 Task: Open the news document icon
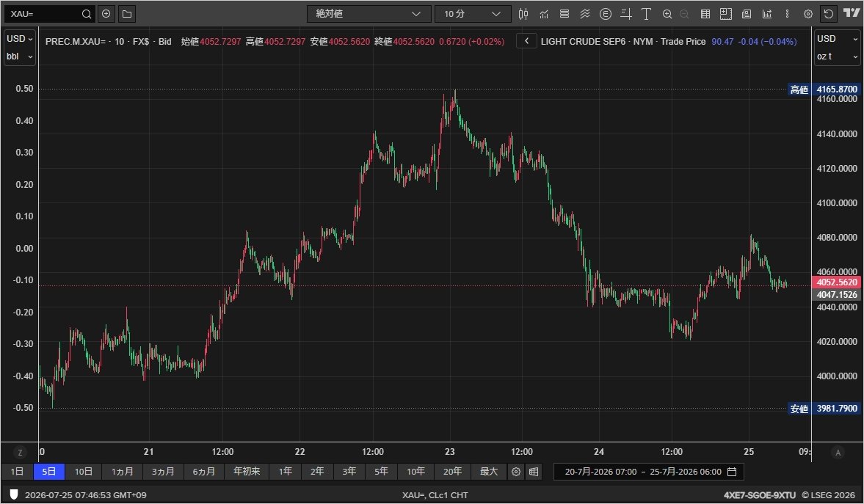(x=746, y=14)
